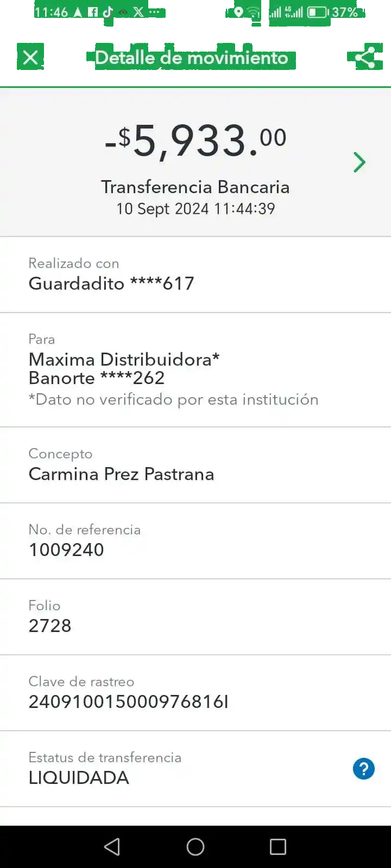
Task: Close the movement detail screen
Action: coord(30,57)
